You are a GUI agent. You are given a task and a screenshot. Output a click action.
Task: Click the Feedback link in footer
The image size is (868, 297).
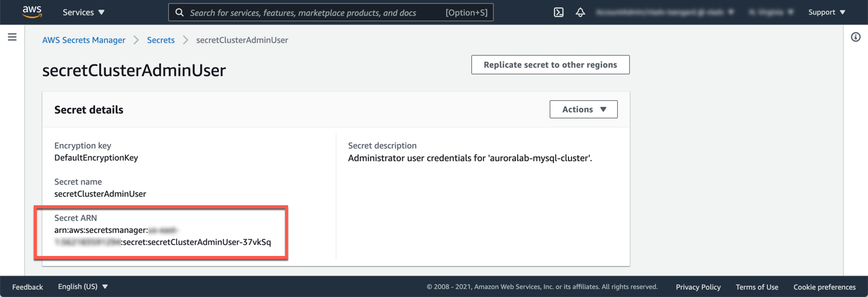coord(28,287)
